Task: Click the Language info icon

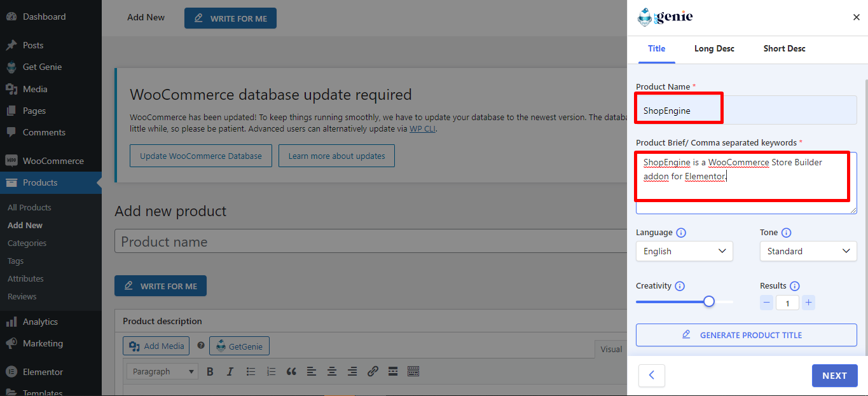Action: pos(681,233)
